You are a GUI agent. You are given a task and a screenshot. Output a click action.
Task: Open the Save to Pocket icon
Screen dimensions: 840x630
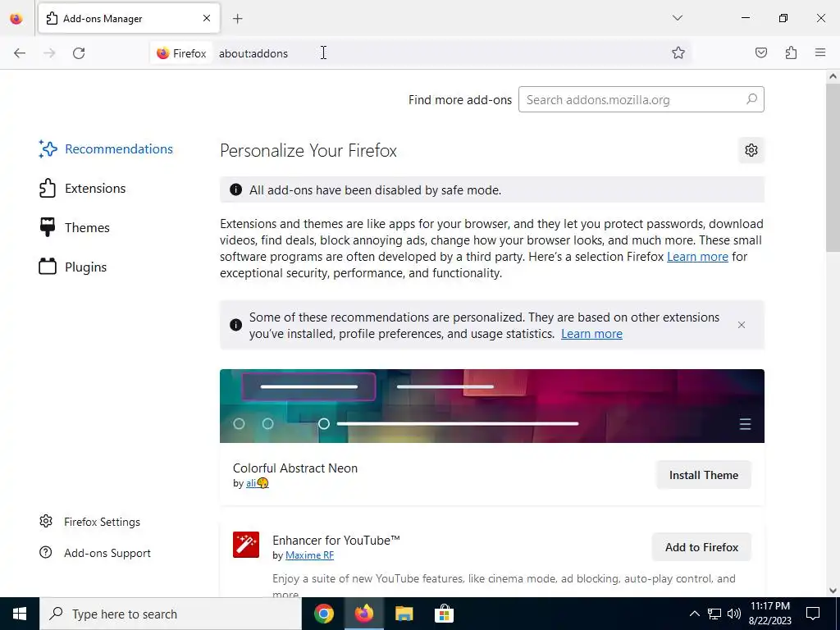click(761, 52)
